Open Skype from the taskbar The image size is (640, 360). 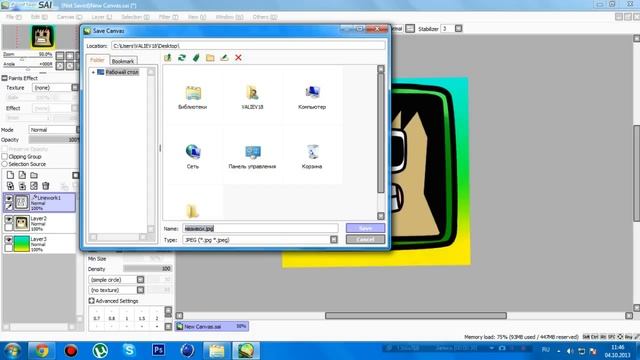[x=129, y=351]
